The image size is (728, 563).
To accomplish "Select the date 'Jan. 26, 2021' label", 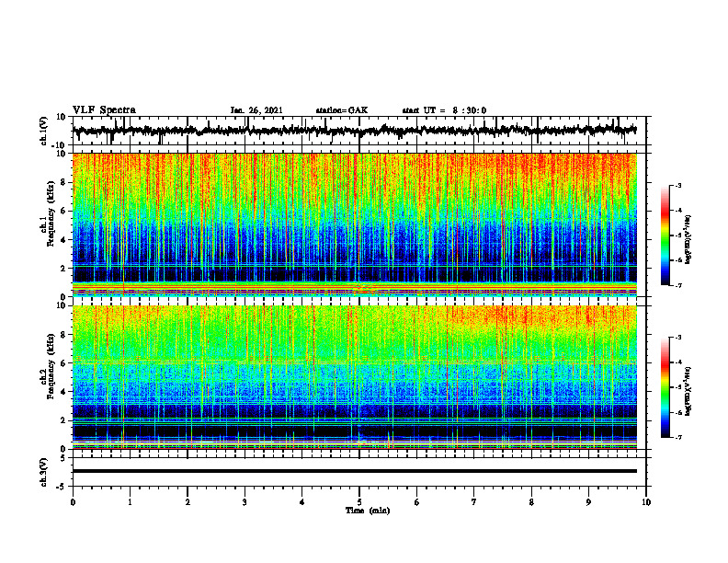I will click(256, 110).
